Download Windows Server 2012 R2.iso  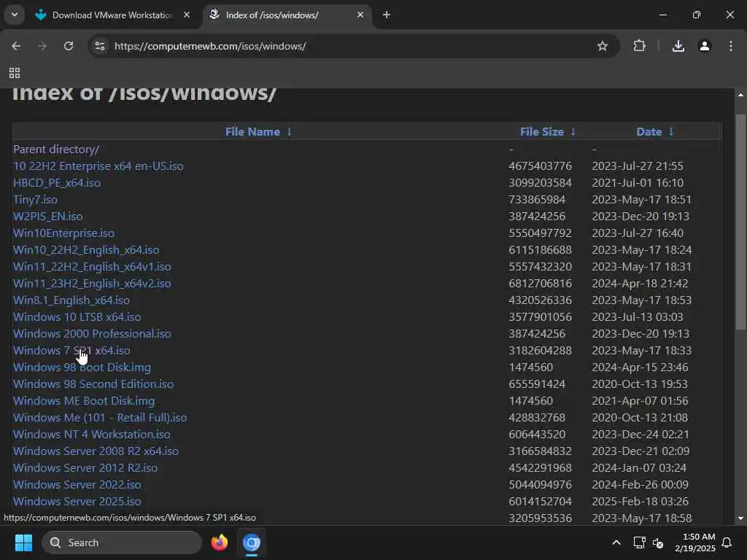(85, 468)
